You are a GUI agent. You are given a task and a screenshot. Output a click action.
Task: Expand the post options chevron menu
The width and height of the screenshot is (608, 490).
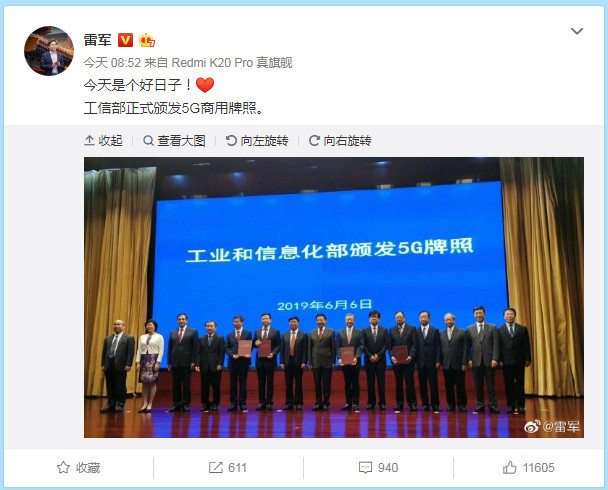pos(577,31)
